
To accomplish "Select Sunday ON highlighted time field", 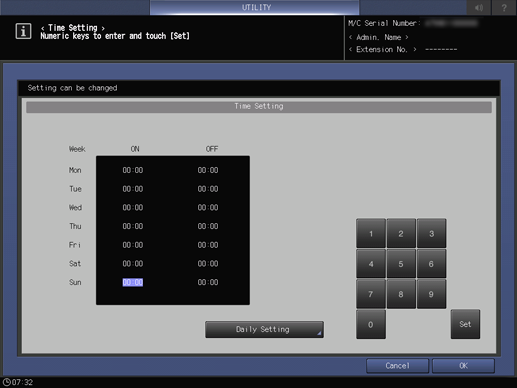I will [x=133, y=282].
